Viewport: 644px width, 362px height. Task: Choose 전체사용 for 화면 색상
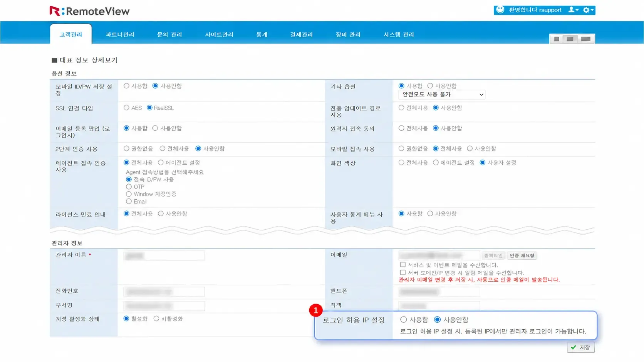click(401, 163)
